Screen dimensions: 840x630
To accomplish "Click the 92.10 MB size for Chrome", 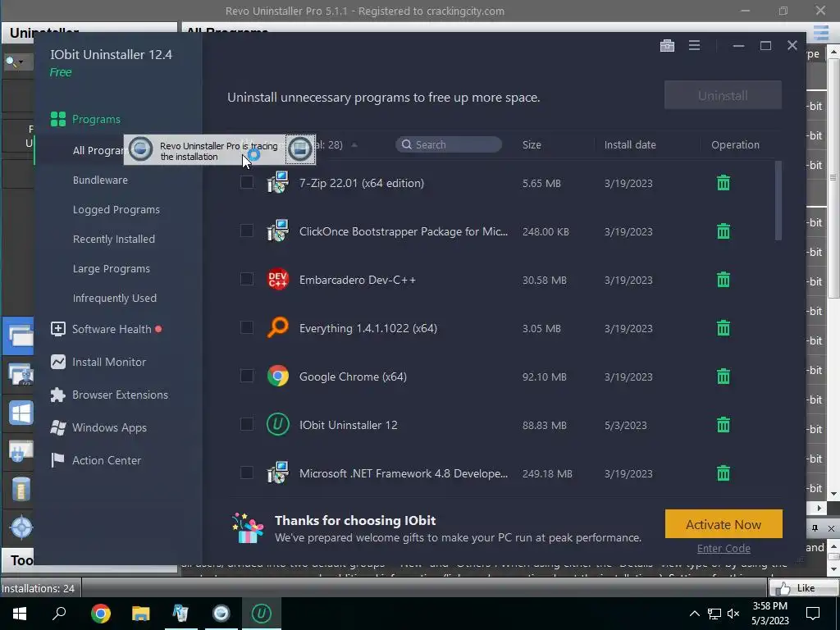I will pyautogui.click(x=545, y=377).
